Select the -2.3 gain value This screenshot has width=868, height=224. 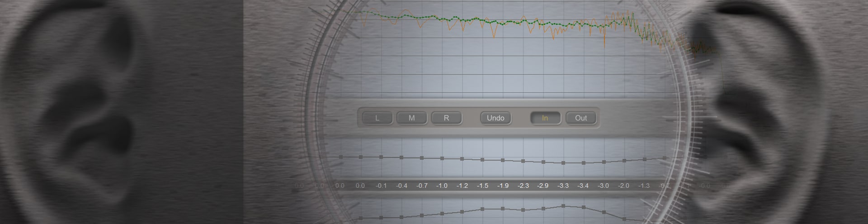(x=523, y=186)
